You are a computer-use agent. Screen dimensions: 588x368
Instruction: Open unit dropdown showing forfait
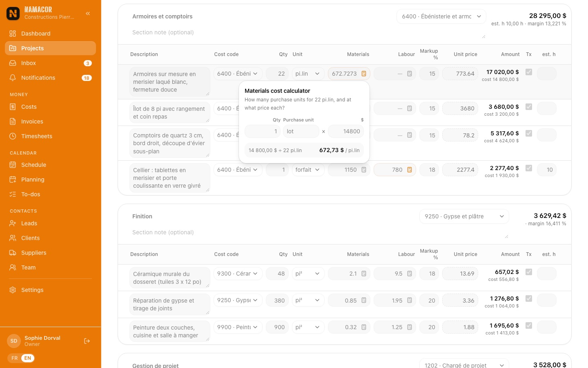coord(308,170)
